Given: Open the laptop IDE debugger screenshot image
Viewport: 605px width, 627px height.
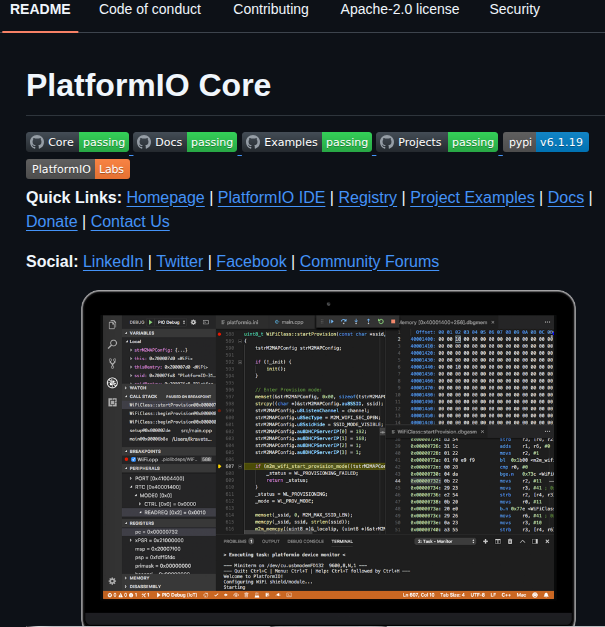Looking at the screenshot, I should (328, 458).
